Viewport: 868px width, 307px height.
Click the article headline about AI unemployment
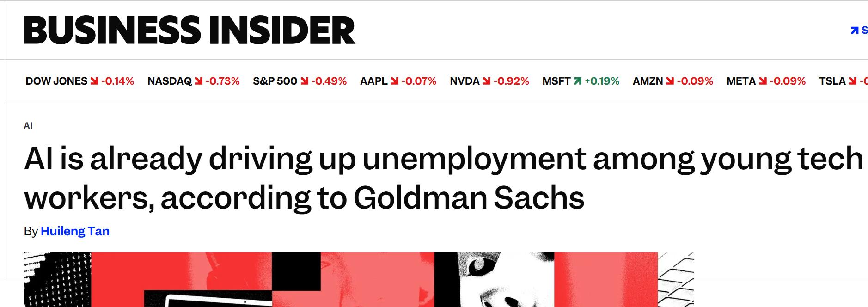304,178
